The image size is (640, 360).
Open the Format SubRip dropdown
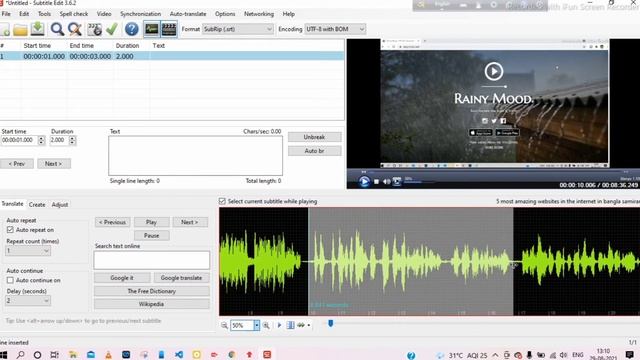coord(238,29)
